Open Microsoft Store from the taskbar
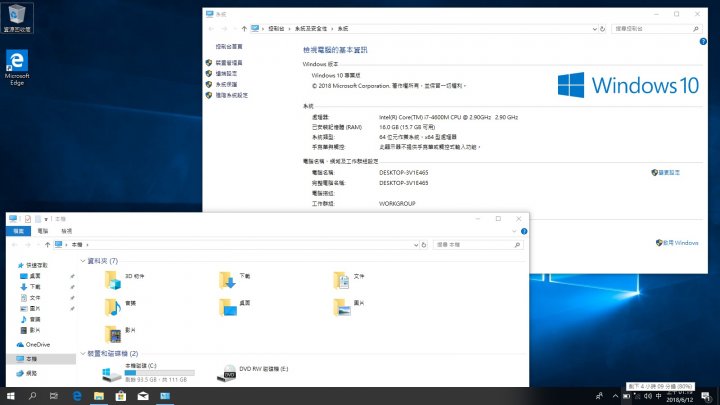The width and height of the screenshot is (720, 405). pos(121,396)
